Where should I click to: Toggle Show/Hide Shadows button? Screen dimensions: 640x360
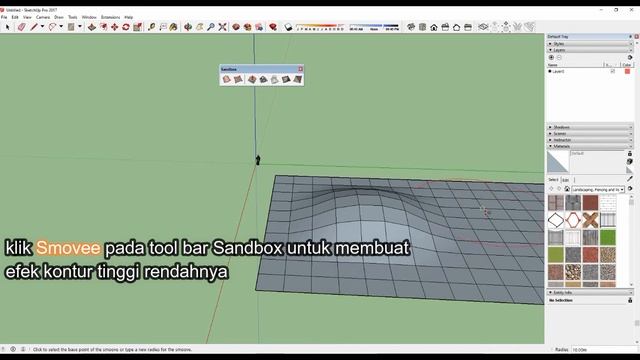click(x=289, y=27)
